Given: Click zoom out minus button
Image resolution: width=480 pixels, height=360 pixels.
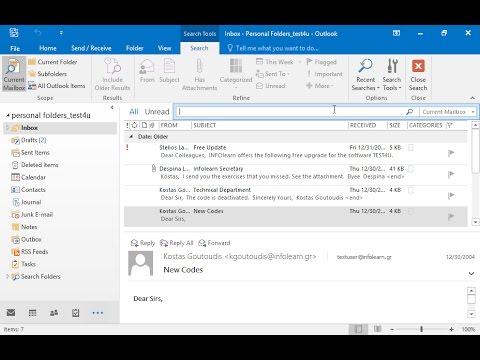Looking at the screenshot, I should [x=392, y=329].
